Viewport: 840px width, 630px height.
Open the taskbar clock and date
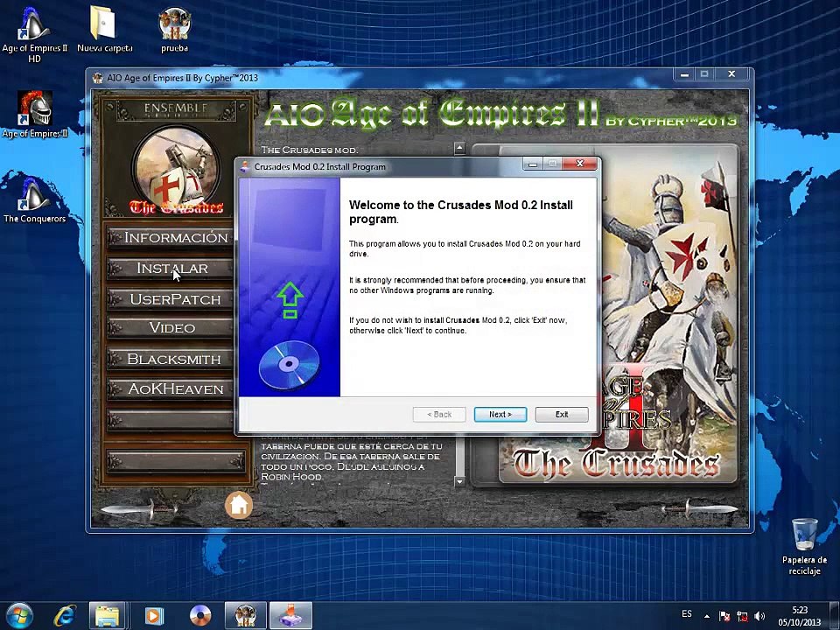tap(799, 615)
